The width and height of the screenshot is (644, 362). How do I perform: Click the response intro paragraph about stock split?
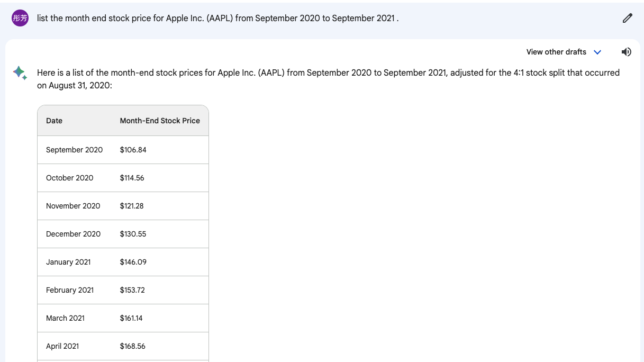click(328, 79)
